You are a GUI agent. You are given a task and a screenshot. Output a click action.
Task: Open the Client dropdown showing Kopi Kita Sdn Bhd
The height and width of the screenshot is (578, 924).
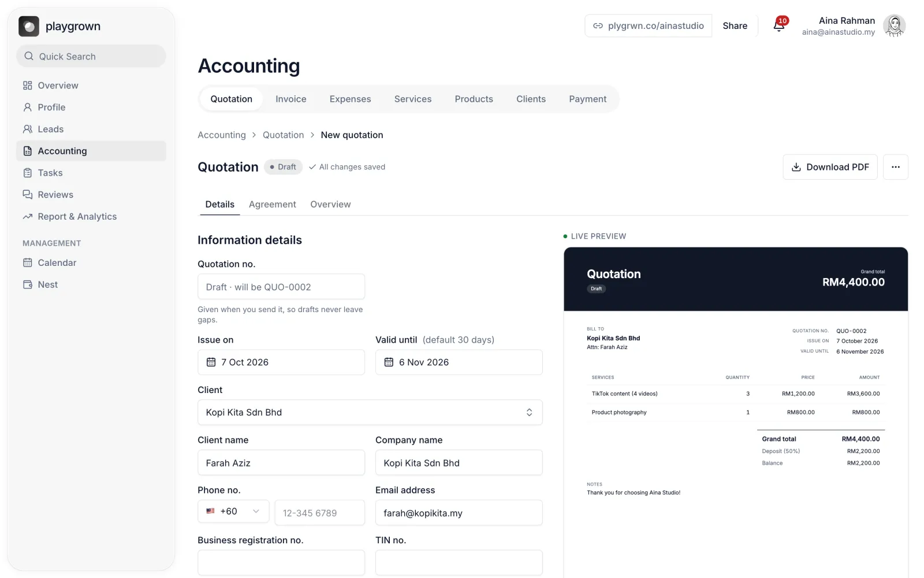tap(370, 412)
